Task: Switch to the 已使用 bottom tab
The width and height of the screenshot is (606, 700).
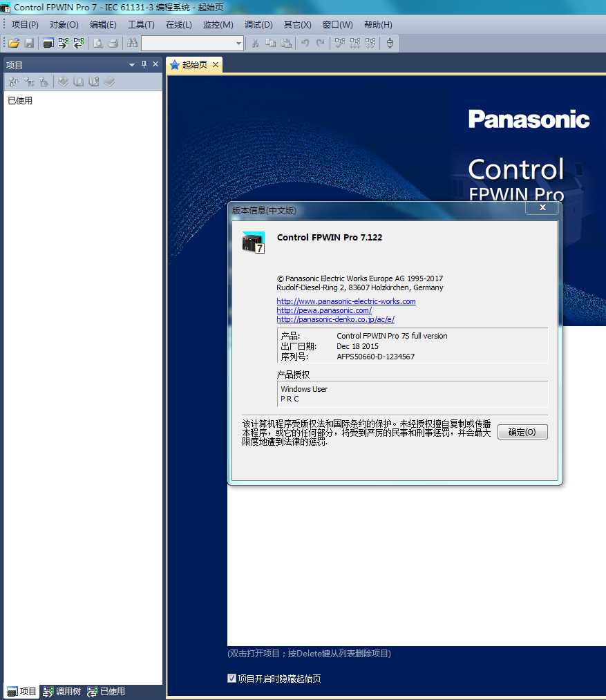Action: tap(106, 691)
